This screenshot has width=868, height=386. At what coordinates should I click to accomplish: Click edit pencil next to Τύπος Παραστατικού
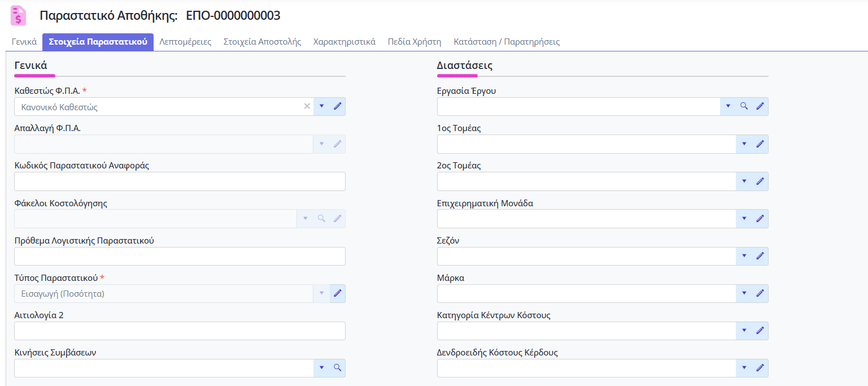(x=337, y=293)
